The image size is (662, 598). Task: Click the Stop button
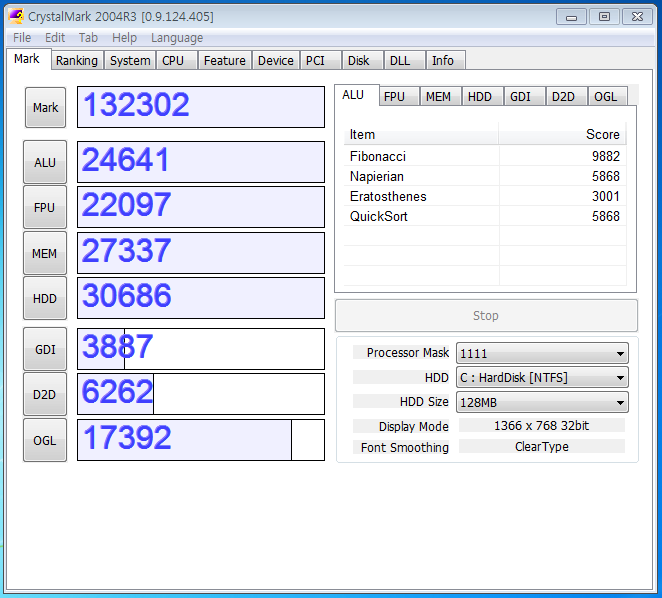pos(486,315)
